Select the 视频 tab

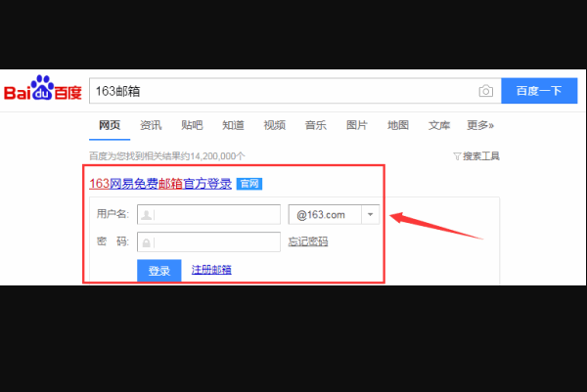[x=274, y=125]
